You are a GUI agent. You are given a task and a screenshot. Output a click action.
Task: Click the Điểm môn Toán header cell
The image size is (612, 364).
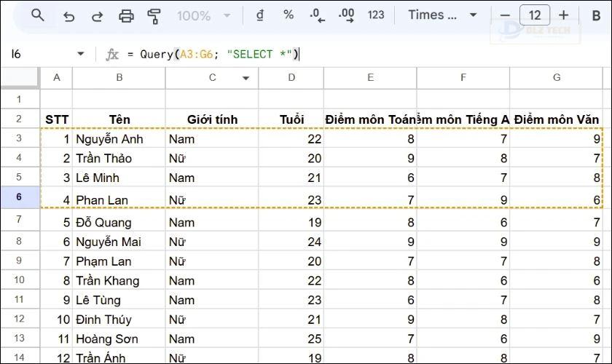(370, 119)
